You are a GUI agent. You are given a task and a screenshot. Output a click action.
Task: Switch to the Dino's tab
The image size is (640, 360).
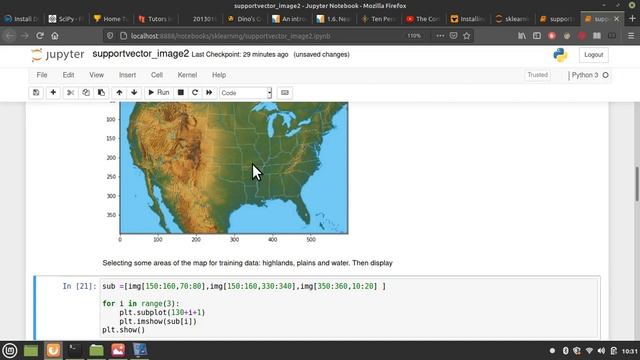tap(244, 19)
